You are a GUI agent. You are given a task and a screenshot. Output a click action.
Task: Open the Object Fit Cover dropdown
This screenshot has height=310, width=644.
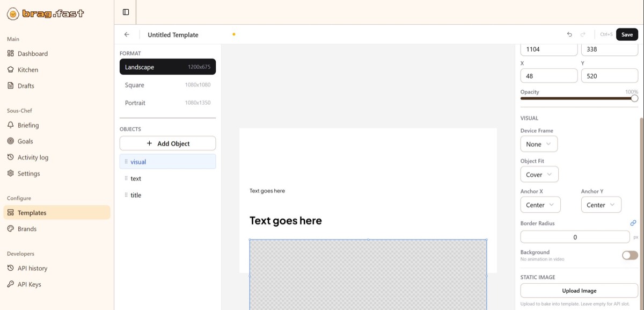coord(539,175)
